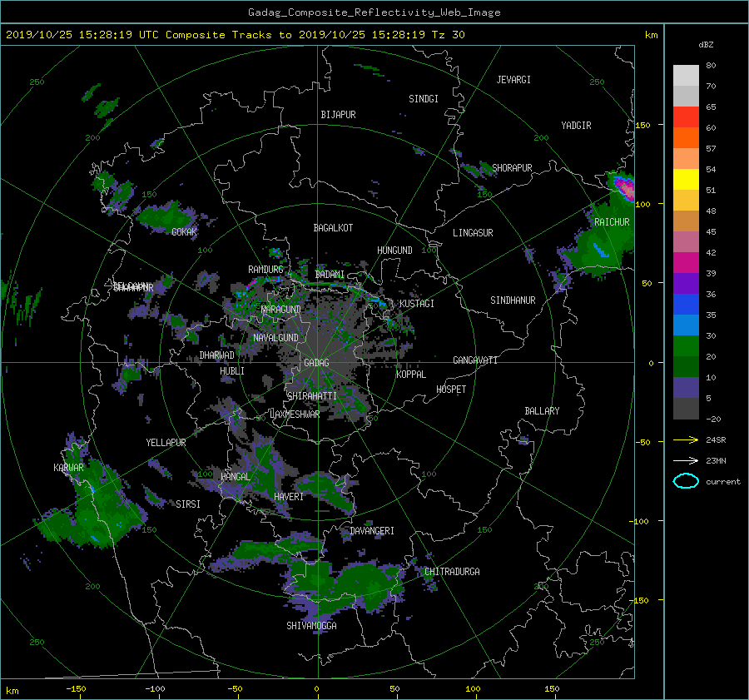
Task: Click the RAMDURG city label
Action: click(265, 270)
